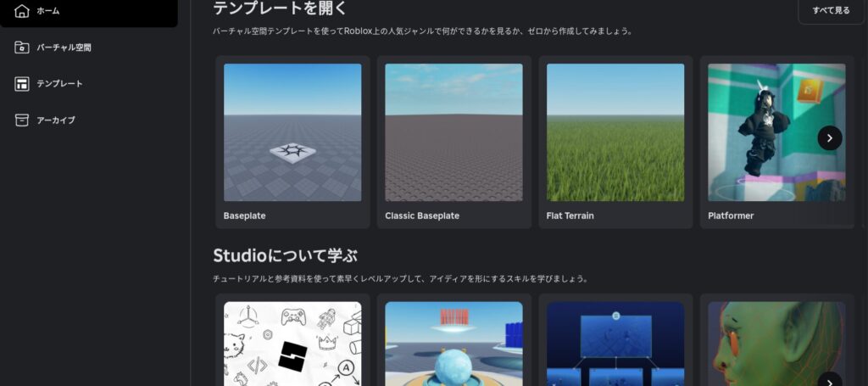The image size is (868, 386).
Task: Open the Flat Terrain template thumbnail
Action: (615, 132)
